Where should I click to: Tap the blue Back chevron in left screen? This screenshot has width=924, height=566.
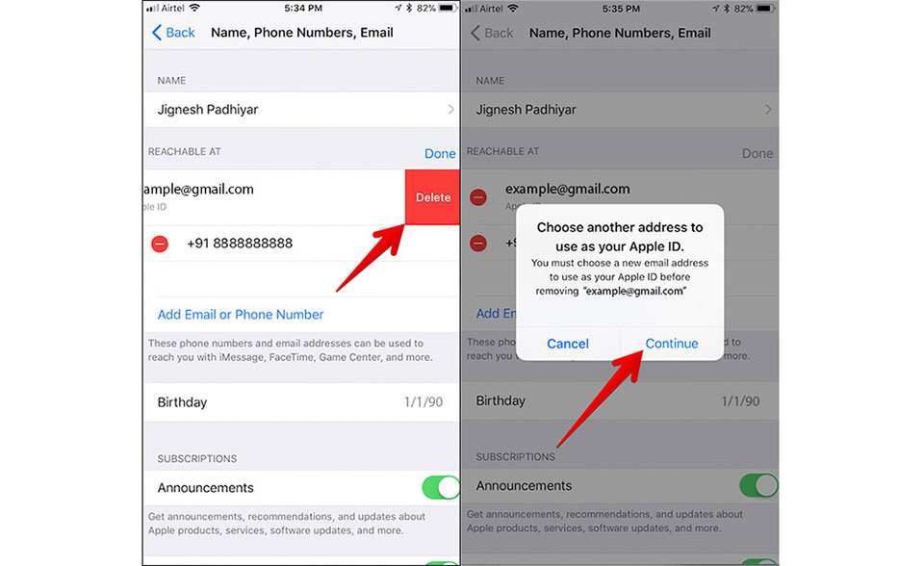pyautogui.click(x=157, y=33)
